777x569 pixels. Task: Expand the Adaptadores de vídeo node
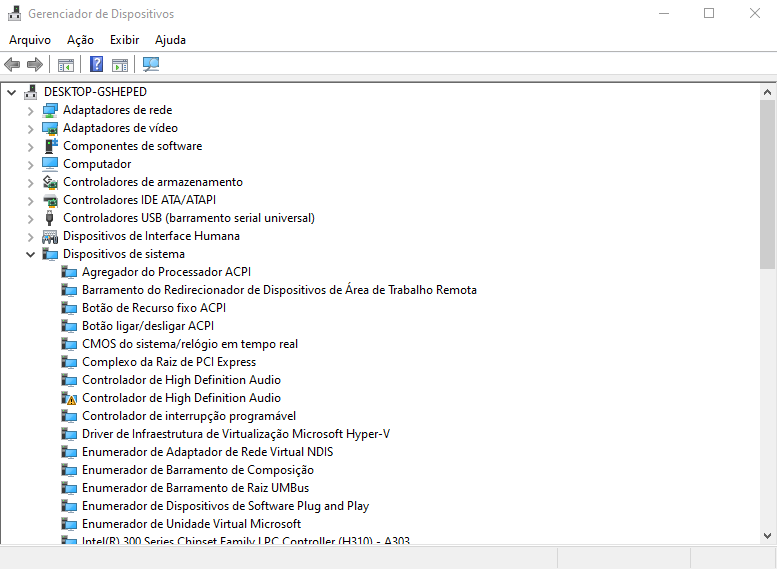(x=30, y=128)
